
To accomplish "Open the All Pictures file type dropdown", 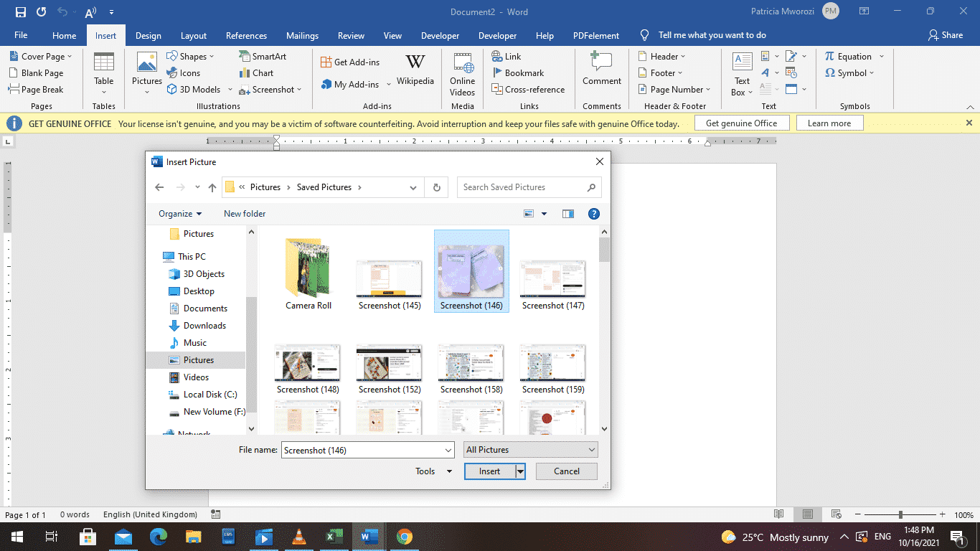I will click(x=530, y=449).
